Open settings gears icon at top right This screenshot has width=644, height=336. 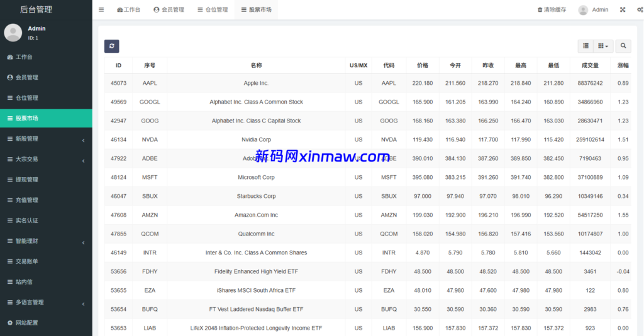[640, 9]
